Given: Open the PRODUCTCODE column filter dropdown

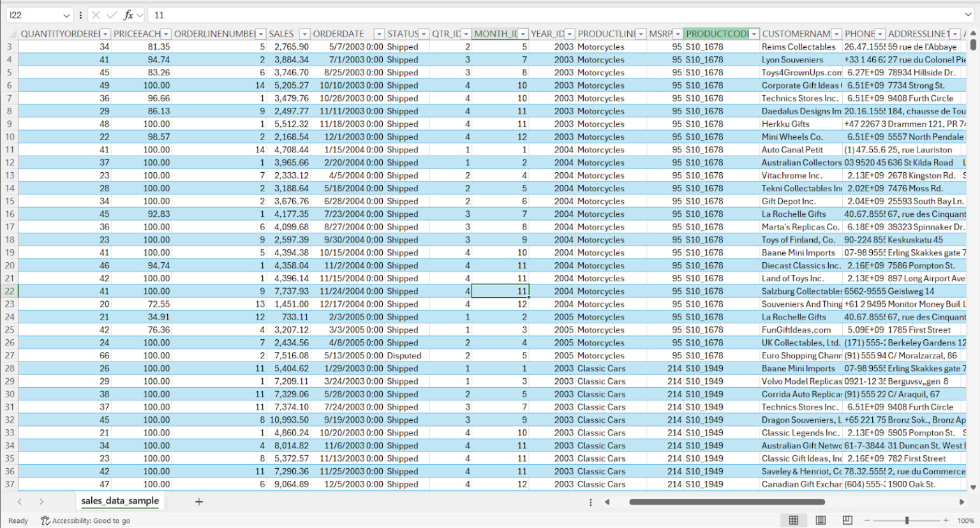Looking at the screenshot, I should coord(754,33).
